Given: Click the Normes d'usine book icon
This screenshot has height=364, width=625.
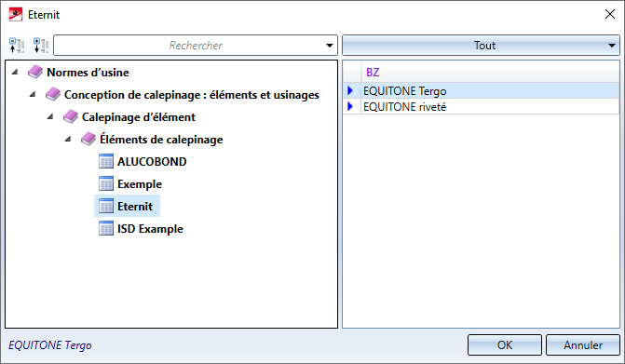Looking at the screenshot, I should pos(35,72).
